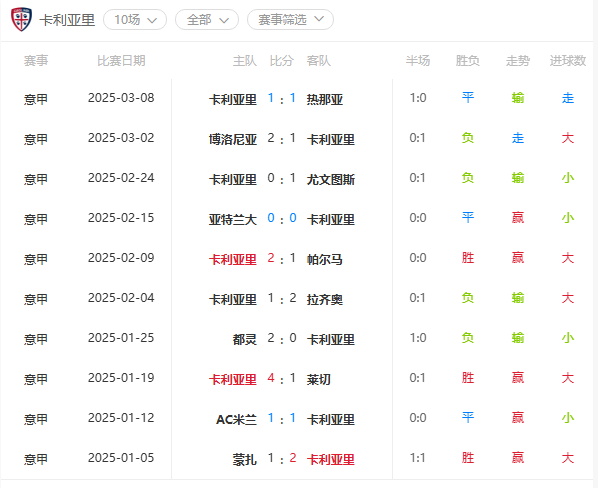Click the 卡利亚里 team name in header
Screen dimensions: 598x488
[67, 20]
